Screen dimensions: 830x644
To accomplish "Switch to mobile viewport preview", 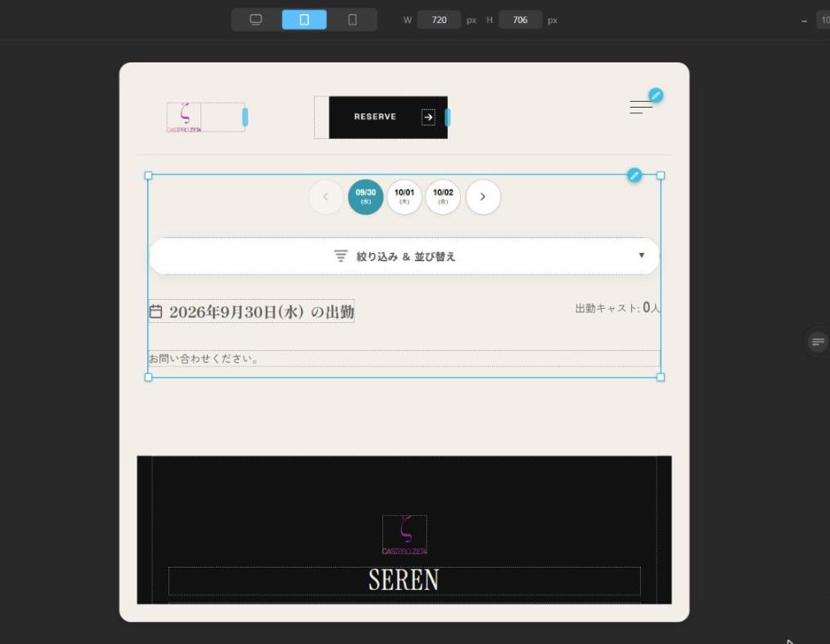I will click(x=352, y=20).
